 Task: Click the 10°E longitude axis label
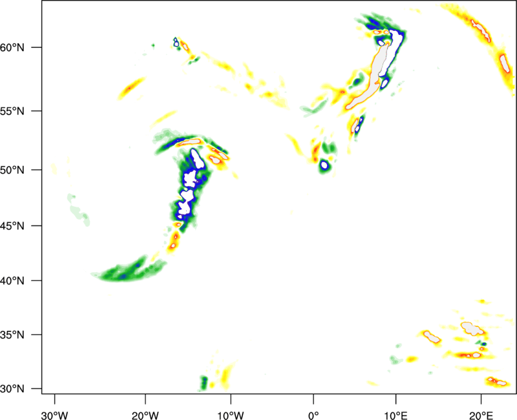pos(396,415)
